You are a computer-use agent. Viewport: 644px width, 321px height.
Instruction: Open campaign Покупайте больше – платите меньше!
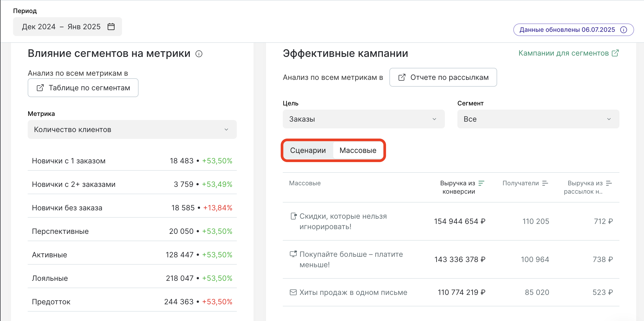coord(351,259)
